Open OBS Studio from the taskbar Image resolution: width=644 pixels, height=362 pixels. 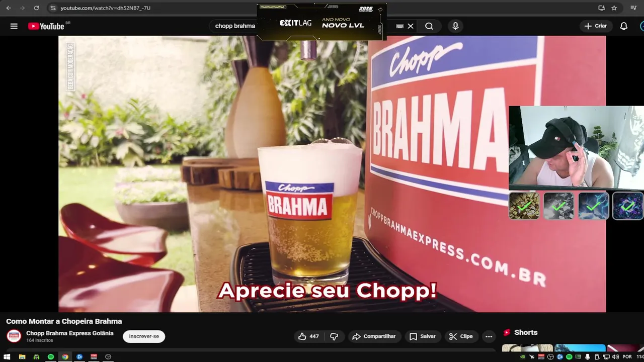click(x=108, y=357)
